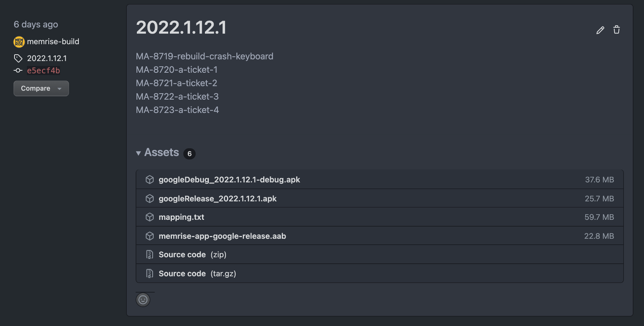The image size is (644, 326).
Task: Download googleRelease_2022.1.12.1.apk
Action: pos(218,198)
